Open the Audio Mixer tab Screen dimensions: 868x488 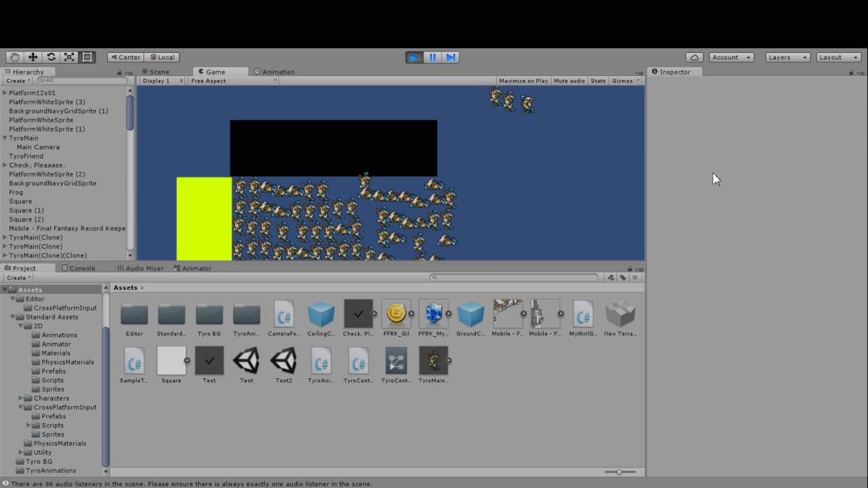[x=140, y=268]
